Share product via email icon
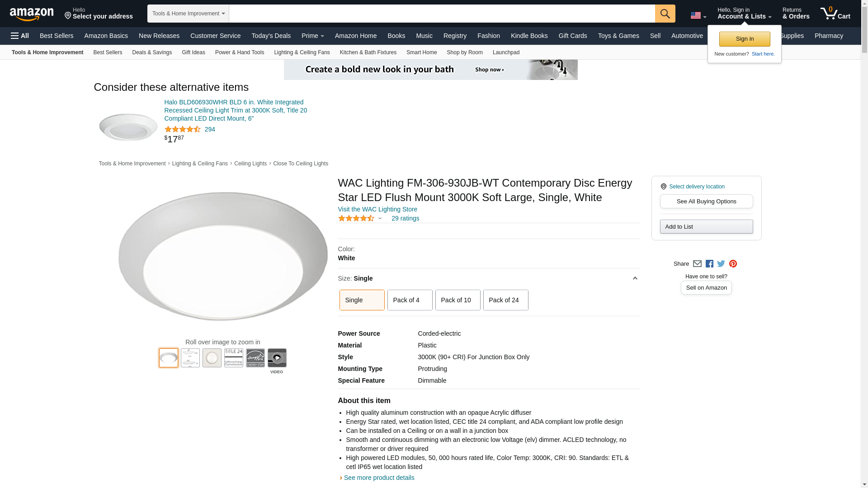868x488 pixels. (x=697, y=264)
